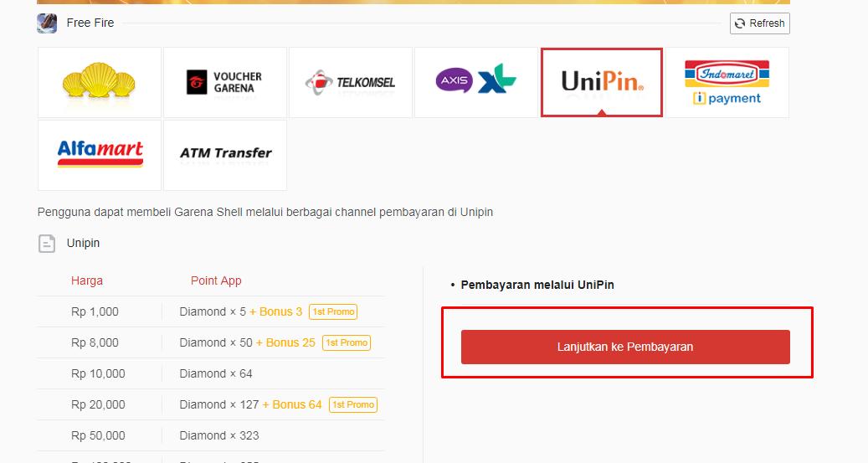The height and width of the screenshot is (463, 868).
Task: Choose Indomaret i.payment option
Action: click(727, 83)
